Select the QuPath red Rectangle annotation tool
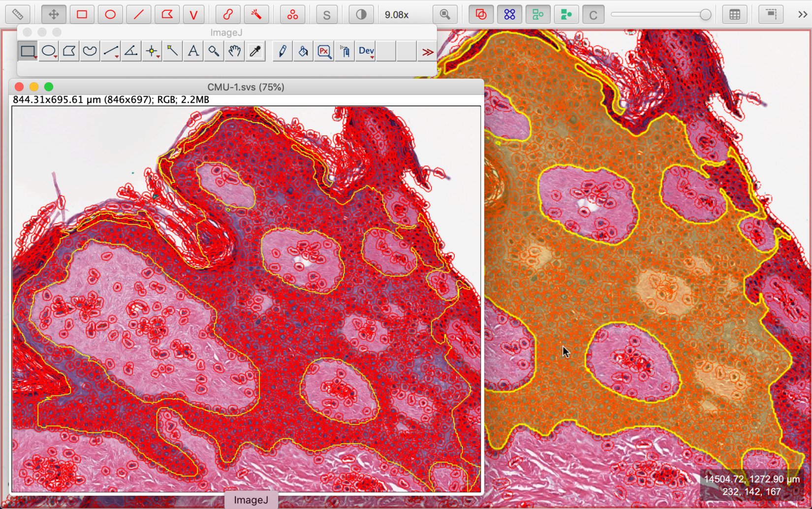This screenshot has height=509, width=812. pos(82,14)
